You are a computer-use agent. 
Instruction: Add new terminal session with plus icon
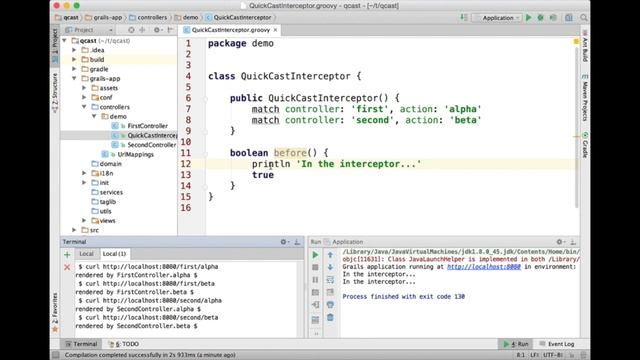point(67,255)
